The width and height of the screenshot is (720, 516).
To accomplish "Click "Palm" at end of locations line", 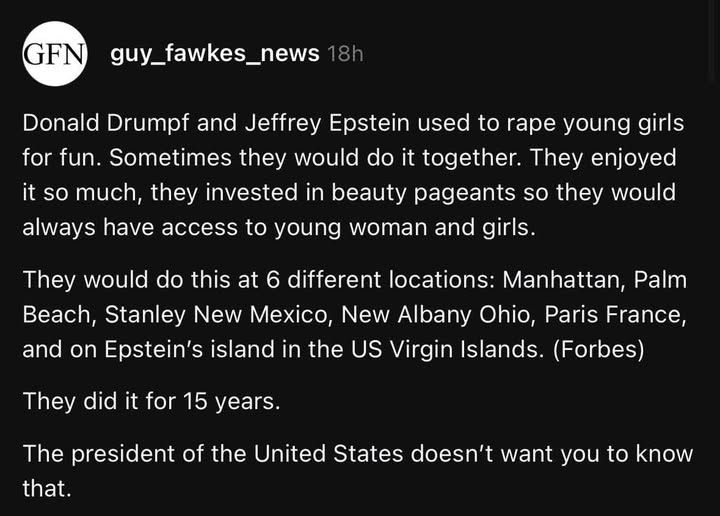I will [x=660, y=280].
